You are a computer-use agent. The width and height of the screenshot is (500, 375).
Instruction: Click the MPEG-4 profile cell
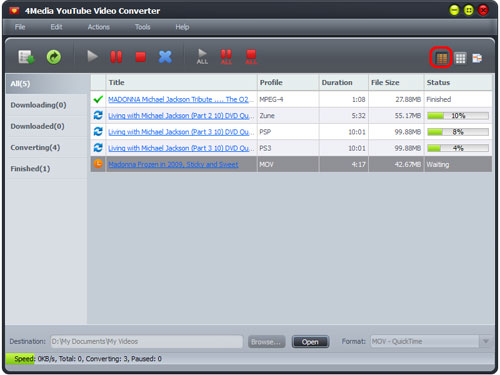288,99
